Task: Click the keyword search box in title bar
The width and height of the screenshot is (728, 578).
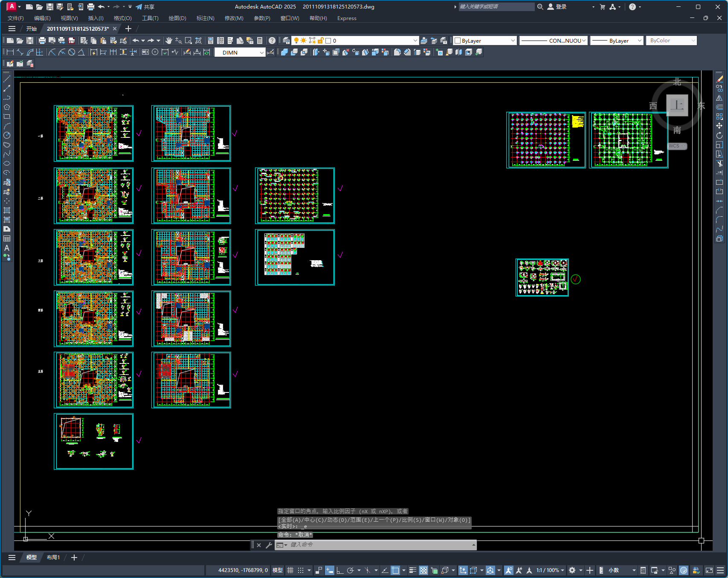Action: [x=496, y=7]
